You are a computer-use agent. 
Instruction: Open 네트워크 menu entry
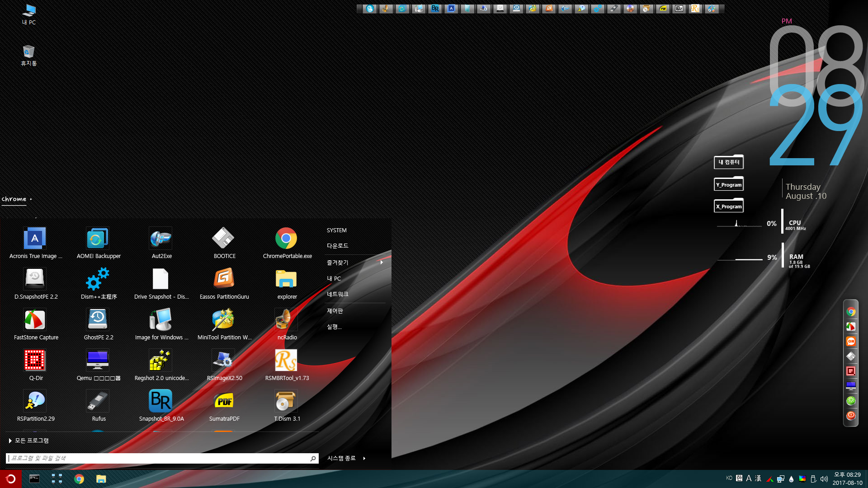coord(337,294)
